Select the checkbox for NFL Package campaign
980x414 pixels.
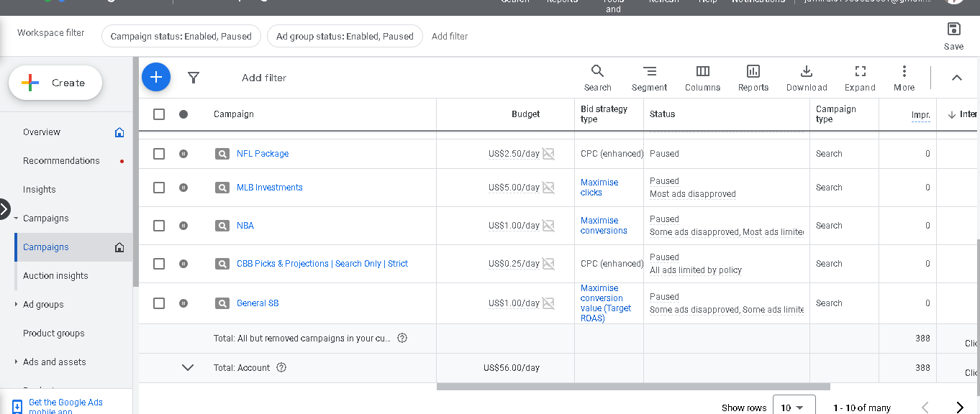click(159, 153)
